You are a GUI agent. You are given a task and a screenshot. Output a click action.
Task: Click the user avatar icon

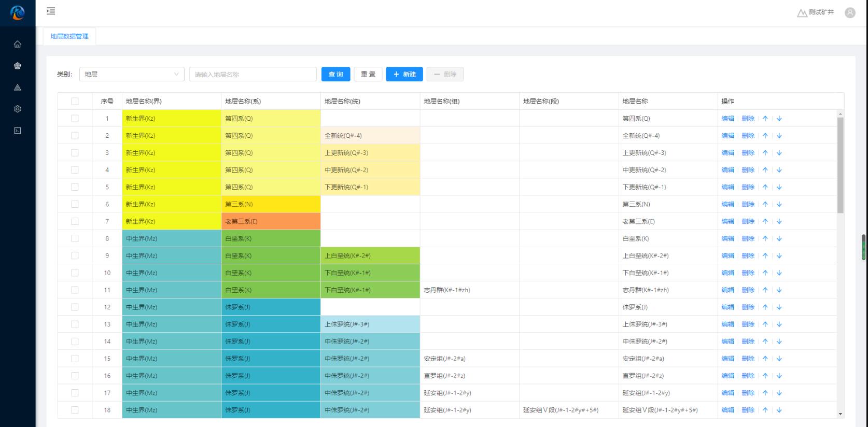(x=850, y=13)
